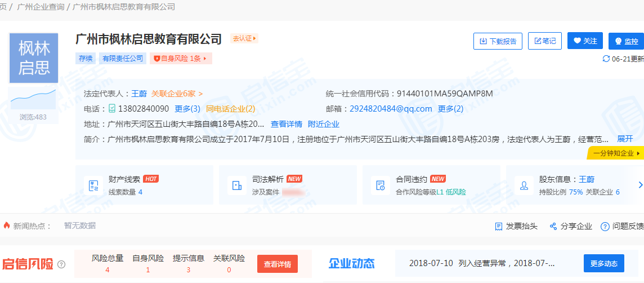The image size is (644, 283).
Task: Go to 广州企业查询 breadcrumb
Action: pos(41,7)
